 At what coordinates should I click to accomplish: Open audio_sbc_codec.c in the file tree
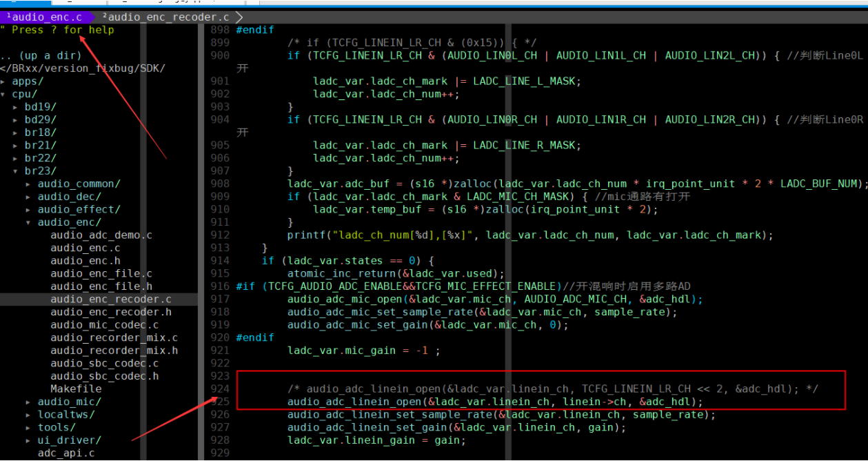click(x=105, y=363)
